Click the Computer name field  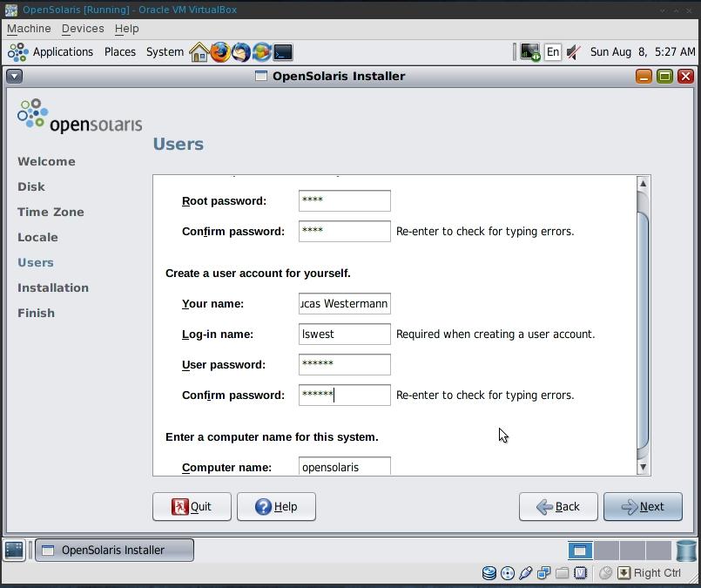(345, 466)
